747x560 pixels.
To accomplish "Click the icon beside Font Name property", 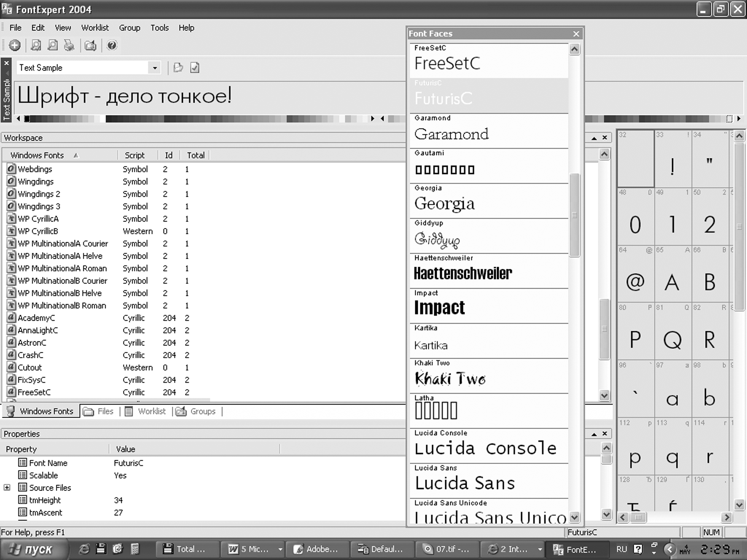I will coord(22,463).
